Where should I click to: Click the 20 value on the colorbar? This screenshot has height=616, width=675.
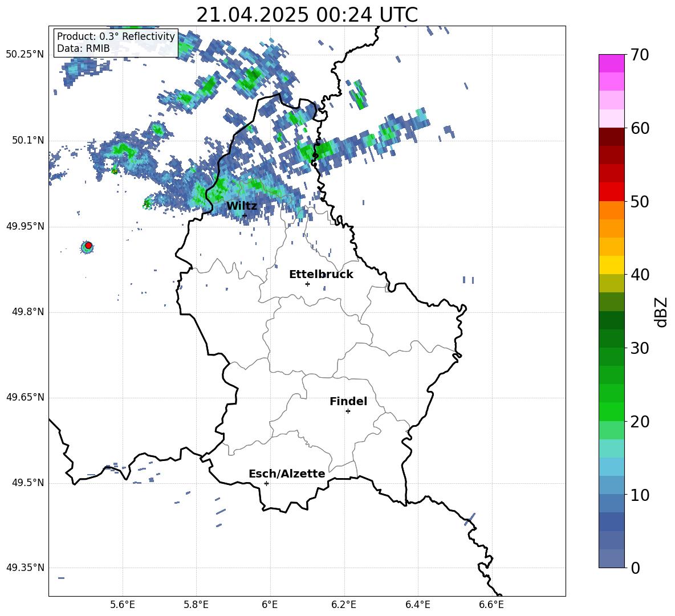pyautogui.click(x=640, y=422)
